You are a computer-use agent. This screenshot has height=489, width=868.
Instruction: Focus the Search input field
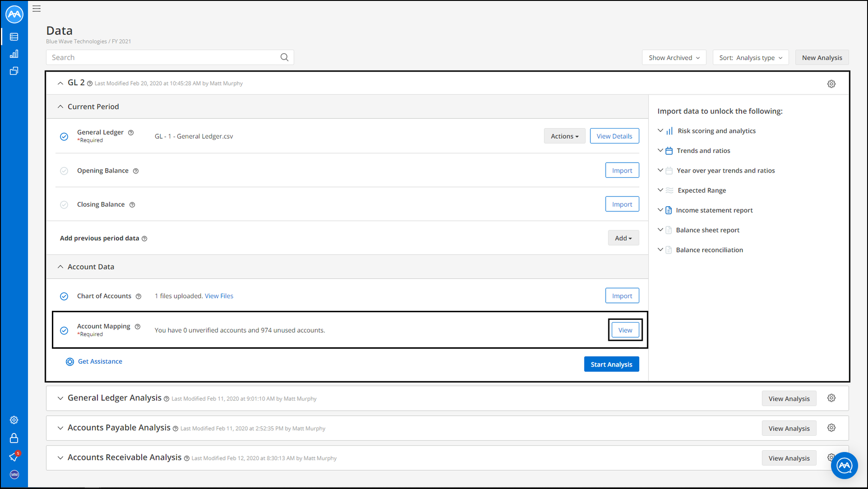170,57
